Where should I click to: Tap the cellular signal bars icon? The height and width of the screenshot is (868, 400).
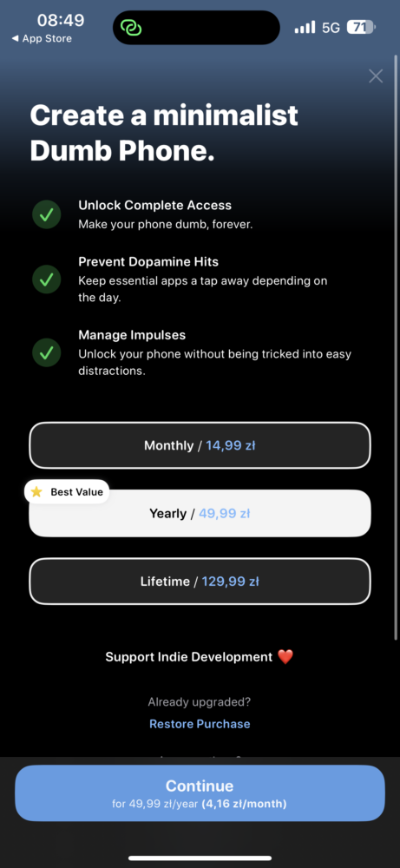point(305,27)
